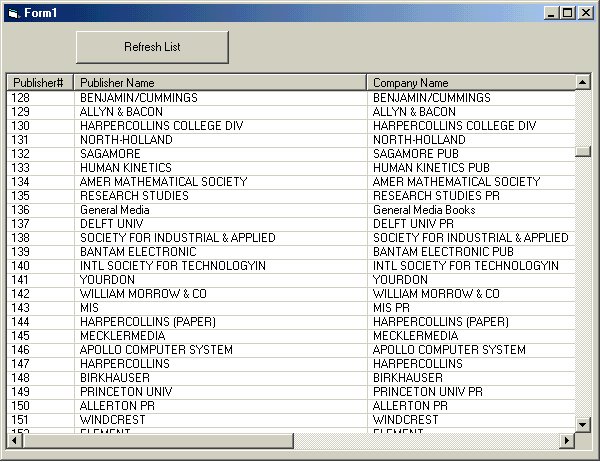Click BANTAM ELECTRONIC PUB company name
This screenshot has height=462, width=600.
coord(443,252)
